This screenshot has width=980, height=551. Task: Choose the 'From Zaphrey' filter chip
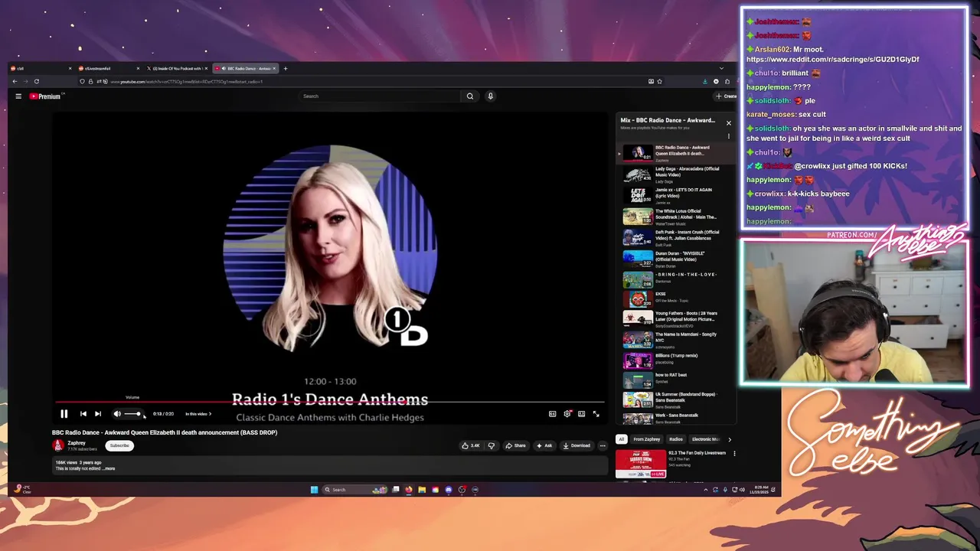coord(647,439)
